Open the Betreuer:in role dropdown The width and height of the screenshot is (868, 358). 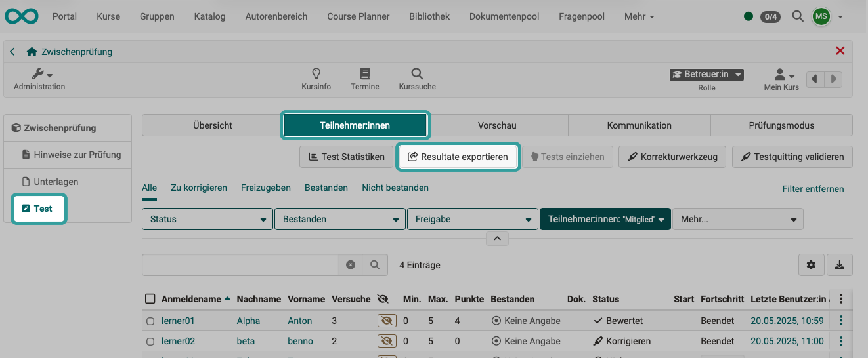(x=706, y=74)
